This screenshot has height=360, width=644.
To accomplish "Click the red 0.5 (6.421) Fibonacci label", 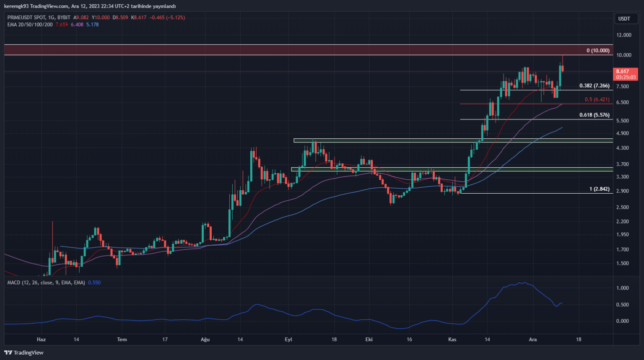I will pyautogui.click(x=597, y=100).
